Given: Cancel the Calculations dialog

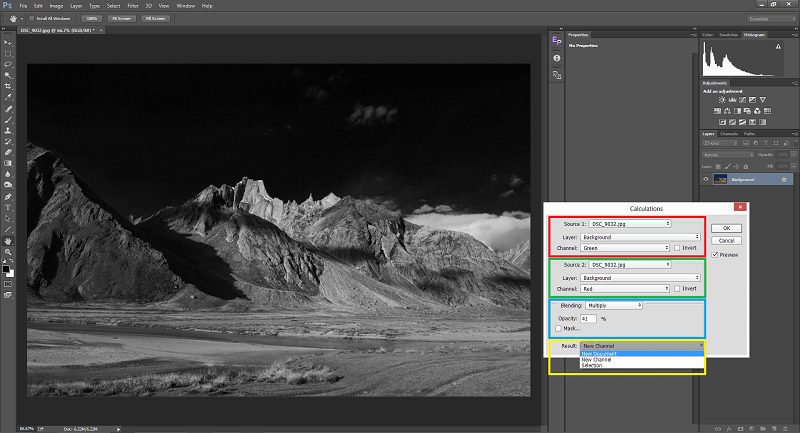Looking at the screenshot, I should [x=725, y=240].
